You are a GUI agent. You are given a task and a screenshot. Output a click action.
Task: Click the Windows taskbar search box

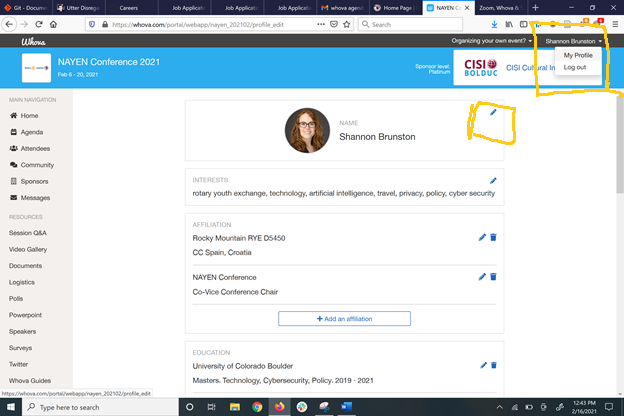[x=95, y=408]
